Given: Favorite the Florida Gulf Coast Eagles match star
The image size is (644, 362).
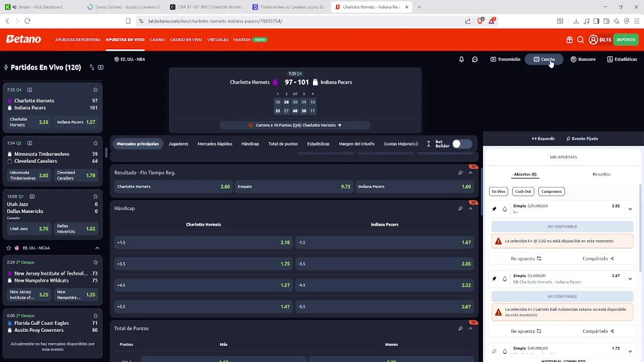Looking at the screenshot, I should pyautogui.click(x=96, y=316).
